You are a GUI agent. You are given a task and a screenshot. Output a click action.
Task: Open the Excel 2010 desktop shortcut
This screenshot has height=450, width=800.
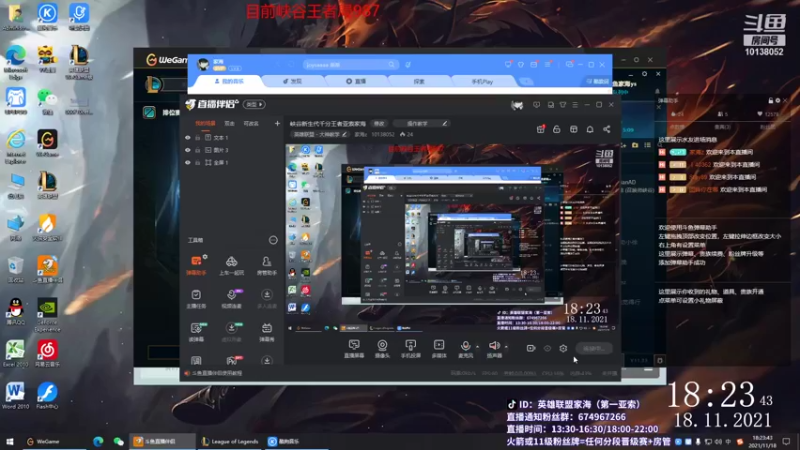tap(15, 354)
